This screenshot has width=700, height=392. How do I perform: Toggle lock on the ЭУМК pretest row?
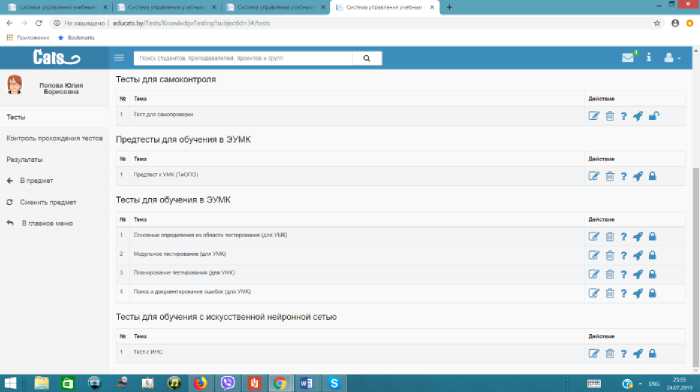(x=652, y=176)
